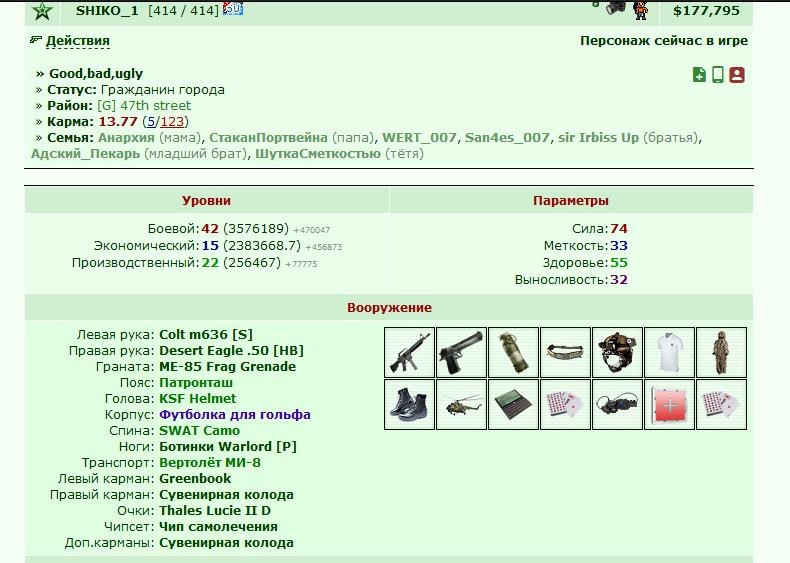
Task: Click the Чип самолечения chipset link
Action: (x=218, y=527)
